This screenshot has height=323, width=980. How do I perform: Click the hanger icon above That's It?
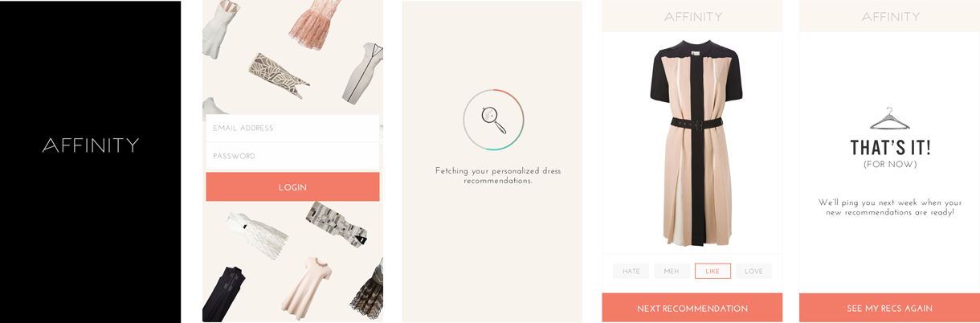(889, 119)
